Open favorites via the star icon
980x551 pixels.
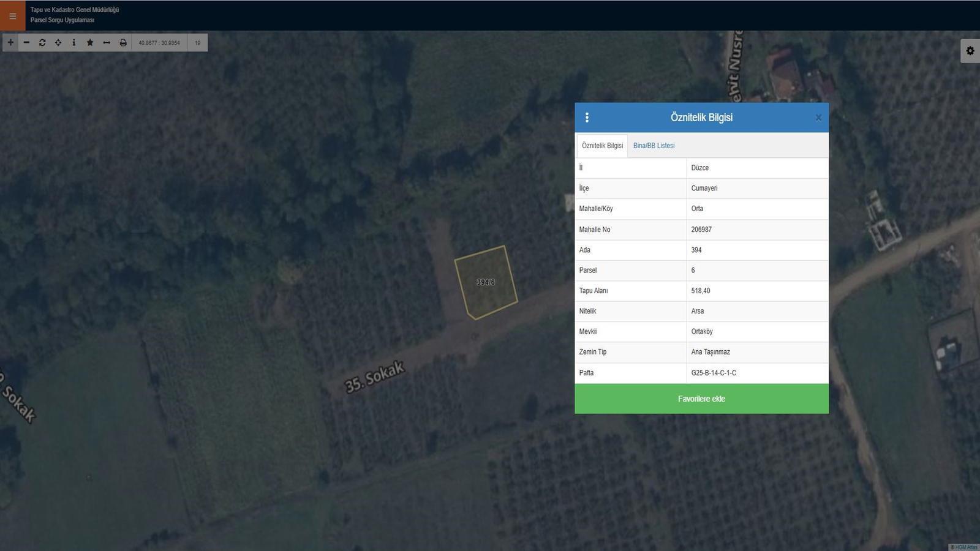tap(90, 42)
